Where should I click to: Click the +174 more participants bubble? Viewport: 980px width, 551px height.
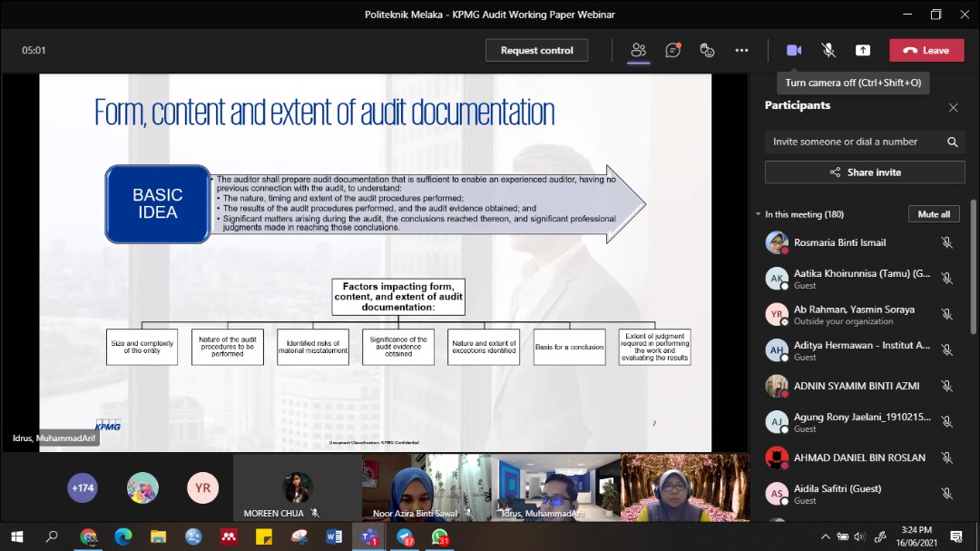tap(83, 487)
